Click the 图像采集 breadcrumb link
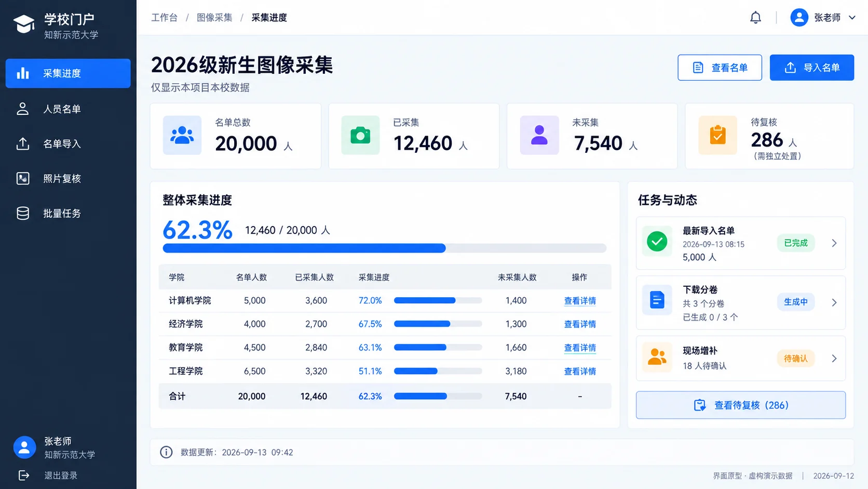The width and height of the screenshot is (868, 489). click(x=214, y=18)
